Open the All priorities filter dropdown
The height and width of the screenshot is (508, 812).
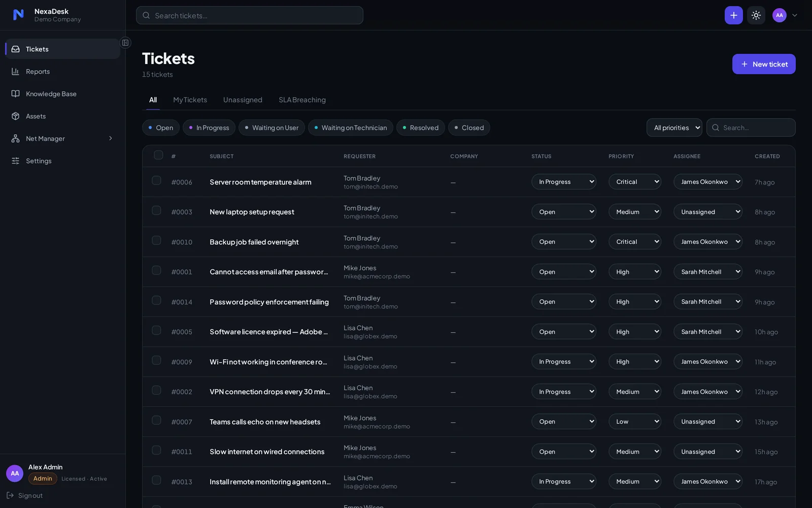point(674,128)
